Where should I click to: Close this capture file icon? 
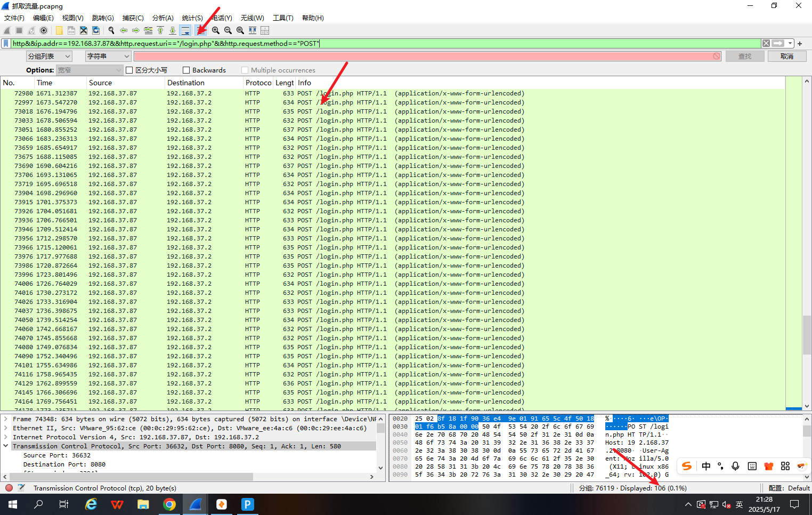[x=84, y=30]
